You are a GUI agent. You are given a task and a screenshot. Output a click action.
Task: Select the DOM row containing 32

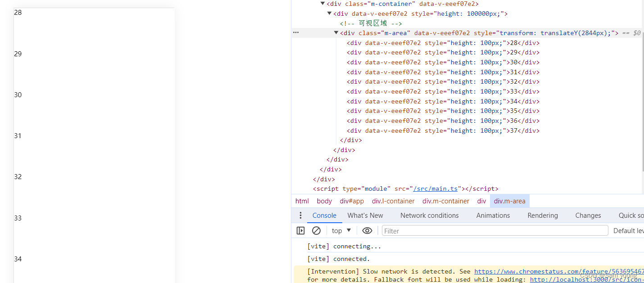[443, 82]
